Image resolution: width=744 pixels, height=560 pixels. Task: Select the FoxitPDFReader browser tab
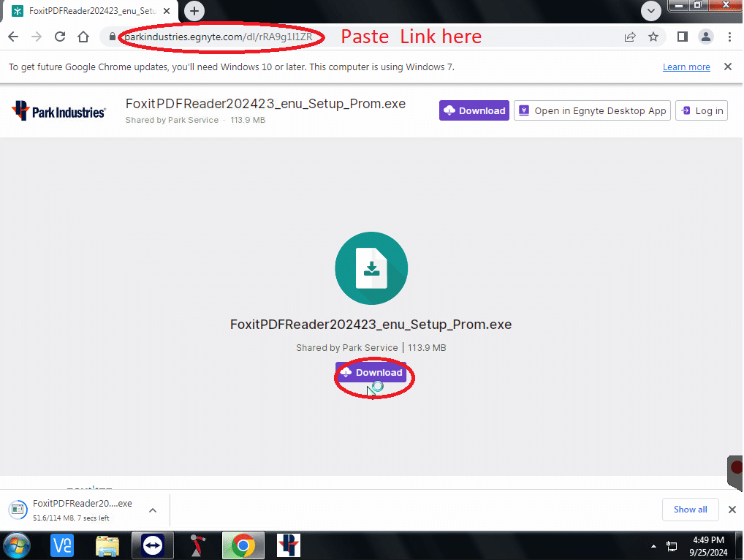click(x=88, y=11)
